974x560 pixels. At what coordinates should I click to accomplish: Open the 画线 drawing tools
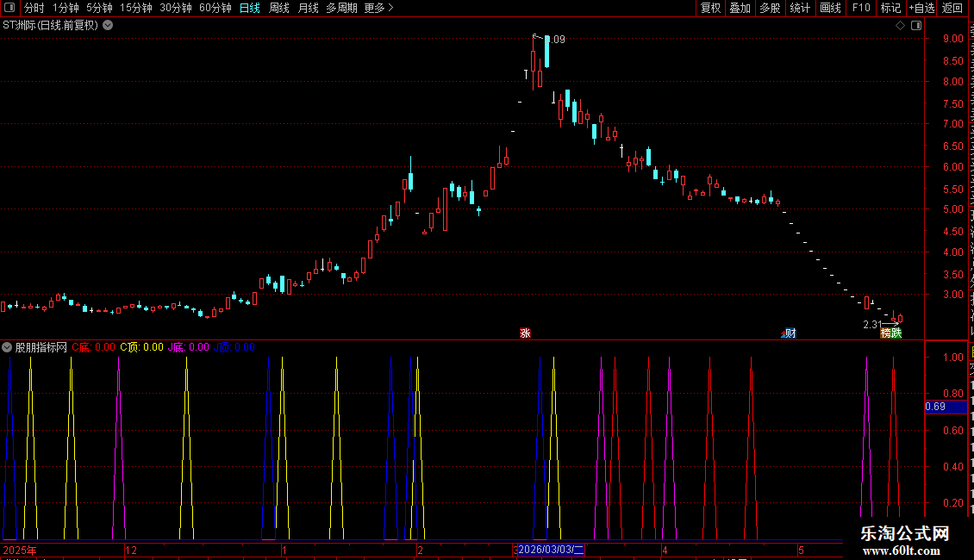point(831,8)
